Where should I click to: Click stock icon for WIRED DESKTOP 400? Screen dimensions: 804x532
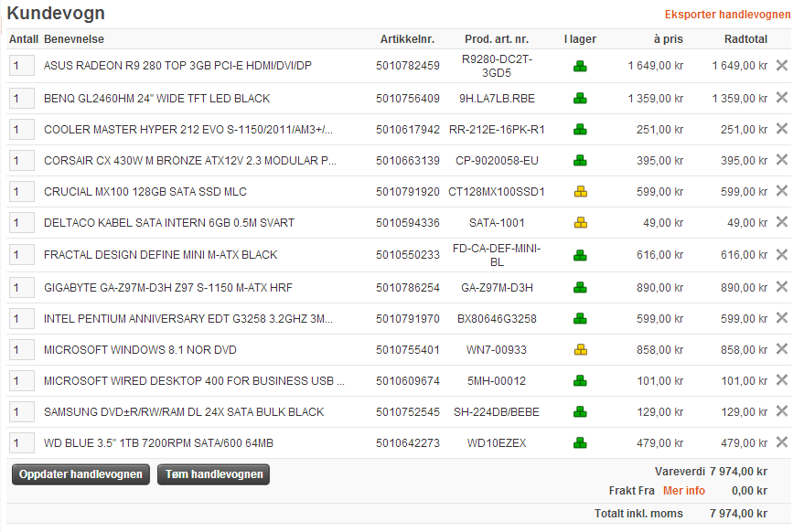580,381
